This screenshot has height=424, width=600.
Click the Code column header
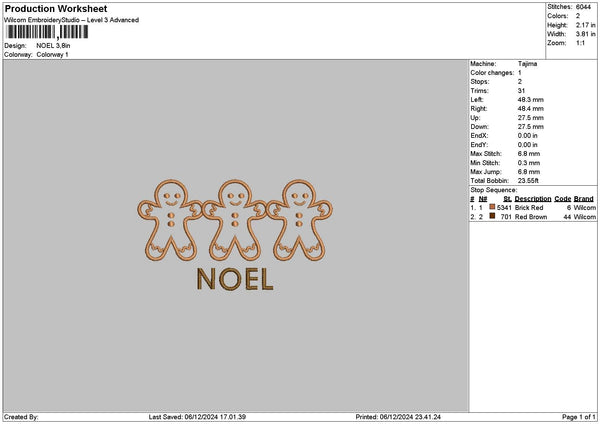point(562,199)
